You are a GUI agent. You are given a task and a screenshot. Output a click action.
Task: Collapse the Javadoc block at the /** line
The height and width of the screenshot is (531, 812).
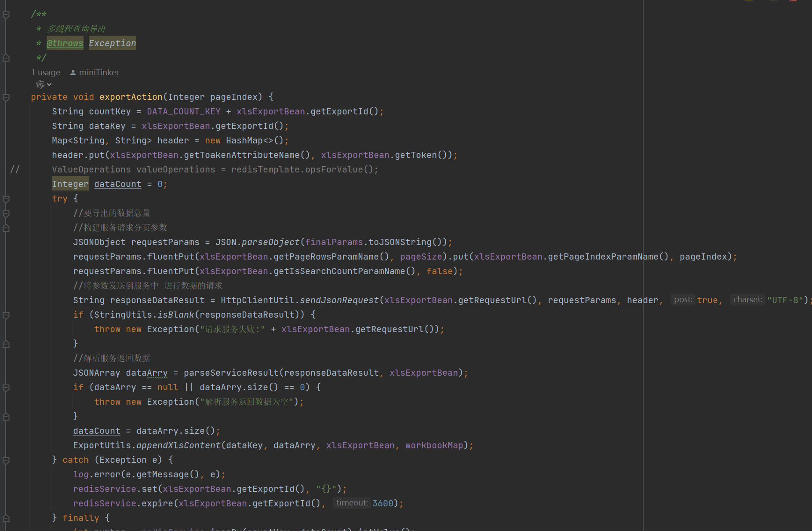[x=6, y=15]
